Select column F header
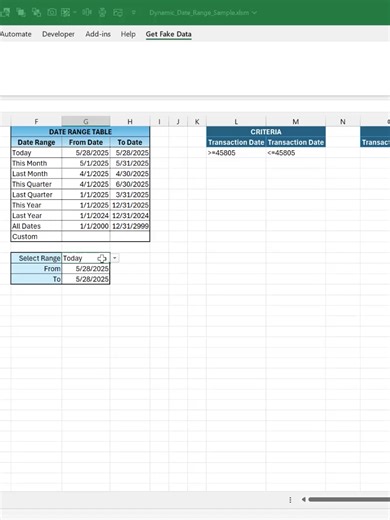Screen dimensions: 390x520 pyautogui.click(x=36, y=121)
